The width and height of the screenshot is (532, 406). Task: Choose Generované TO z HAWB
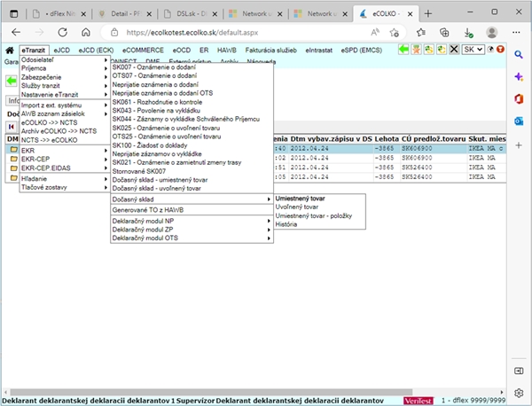(x=147, y=210)
